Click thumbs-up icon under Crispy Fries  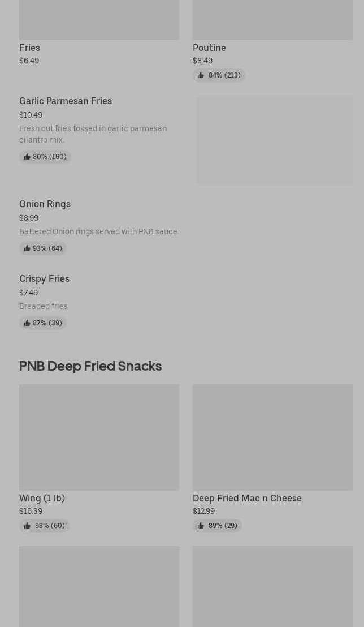(27, 323)
